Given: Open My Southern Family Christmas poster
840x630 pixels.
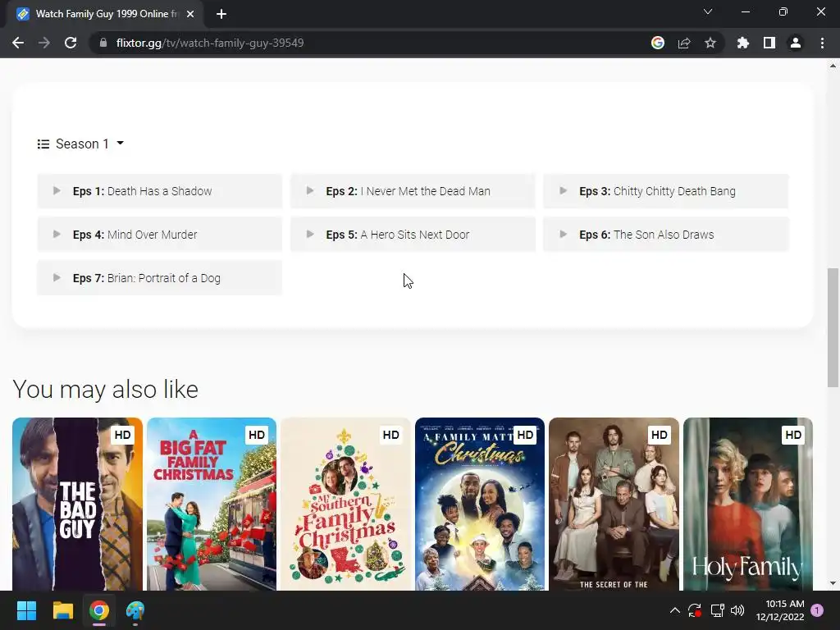Looking at the screenshot, I should click(x=345, y=504).
